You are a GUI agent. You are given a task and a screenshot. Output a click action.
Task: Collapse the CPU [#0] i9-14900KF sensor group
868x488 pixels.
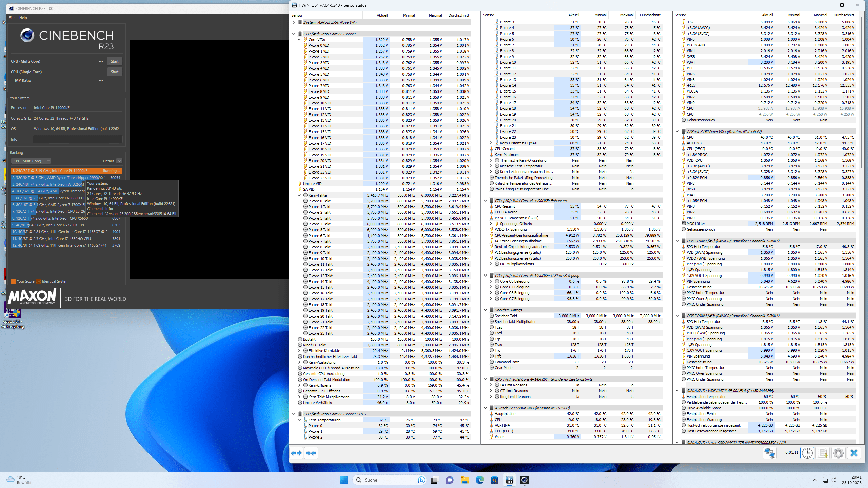point(294,34)
